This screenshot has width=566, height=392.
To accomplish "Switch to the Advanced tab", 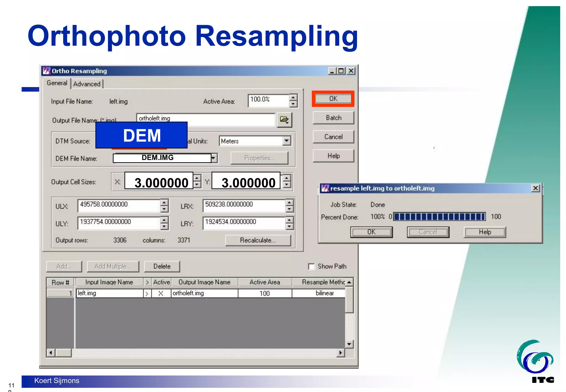I will [x=87, y=84].
